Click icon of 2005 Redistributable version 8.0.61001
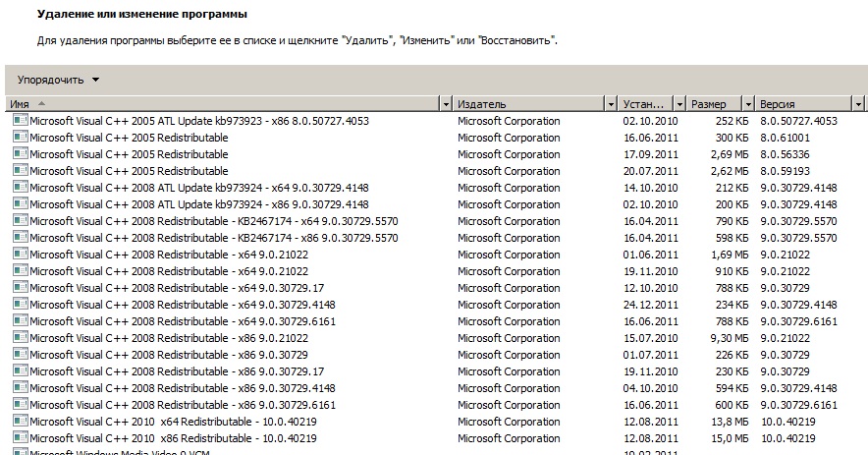The height and width of the screenshot is (455, 868). pos(20,137)
